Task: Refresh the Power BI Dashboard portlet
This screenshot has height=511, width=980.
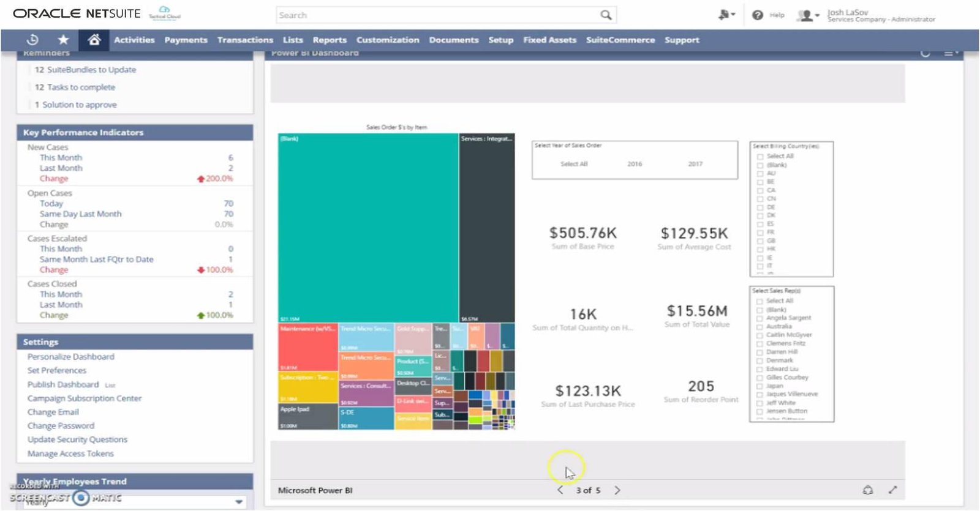Action: pos(925,53)
